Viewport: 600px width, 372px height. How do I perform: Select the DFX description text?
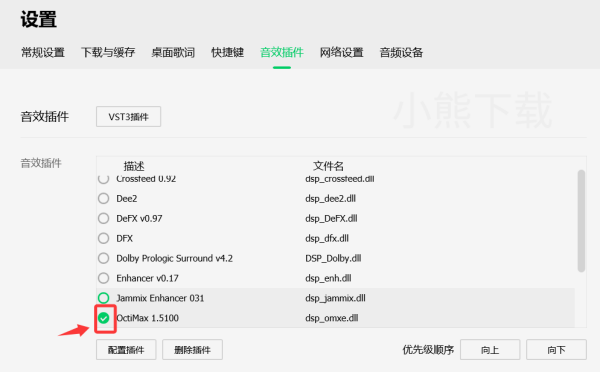(125, 238)
